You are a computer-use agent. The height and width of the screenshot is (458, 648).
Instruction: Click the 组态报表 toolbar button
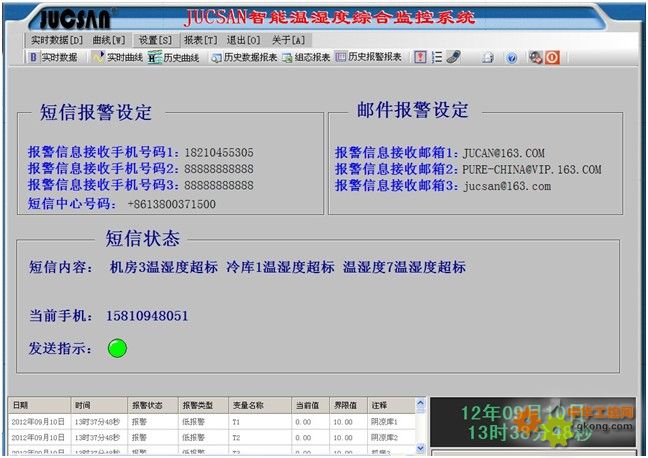pos(306,58)
